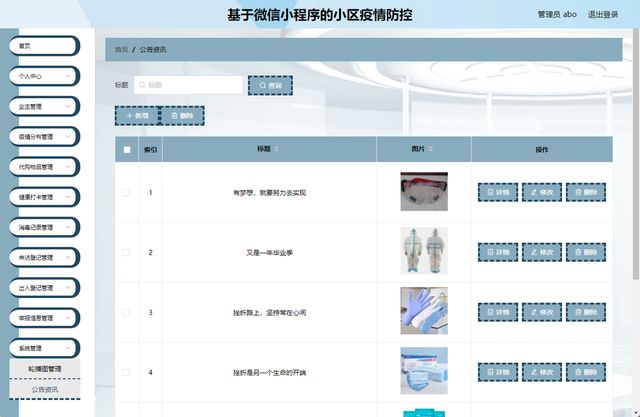Image resolution: width=640 pixels, height=417 pixels.
Task: Click 修改 for row 4 挫折是另一个生命的开端
Action: point(542,372)
